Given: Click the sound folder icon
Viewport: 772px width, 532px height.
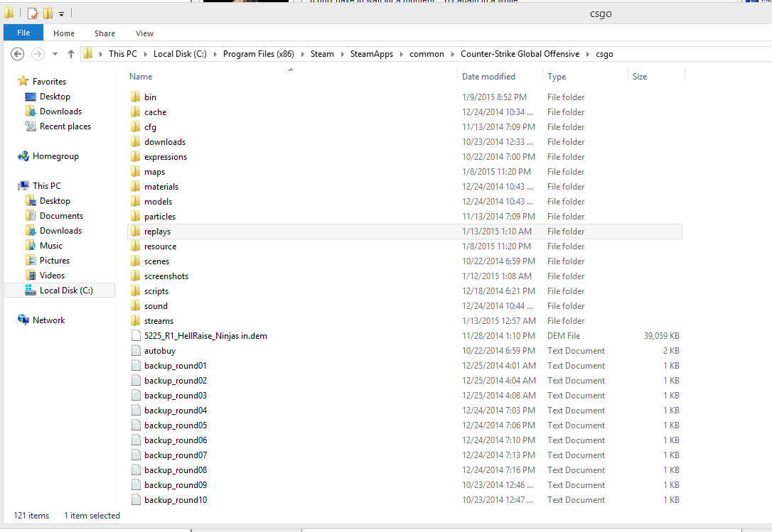Looking at the screenshot, I should [135, 305].
